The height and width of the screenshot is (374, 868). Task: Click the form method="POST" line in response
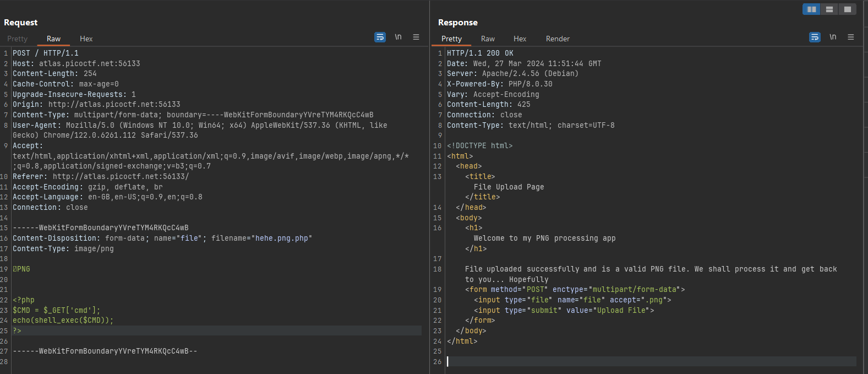pos(575,290)
